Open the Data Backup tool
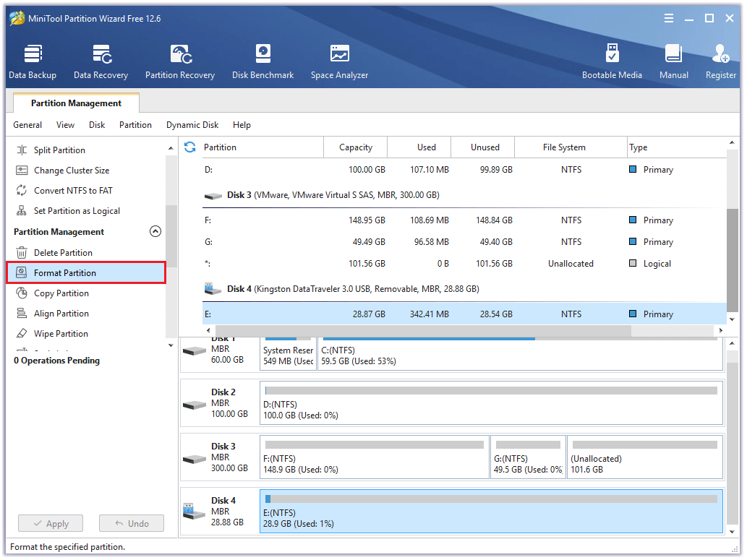Screen dimensions: 747x560 [x=33, y=61]
